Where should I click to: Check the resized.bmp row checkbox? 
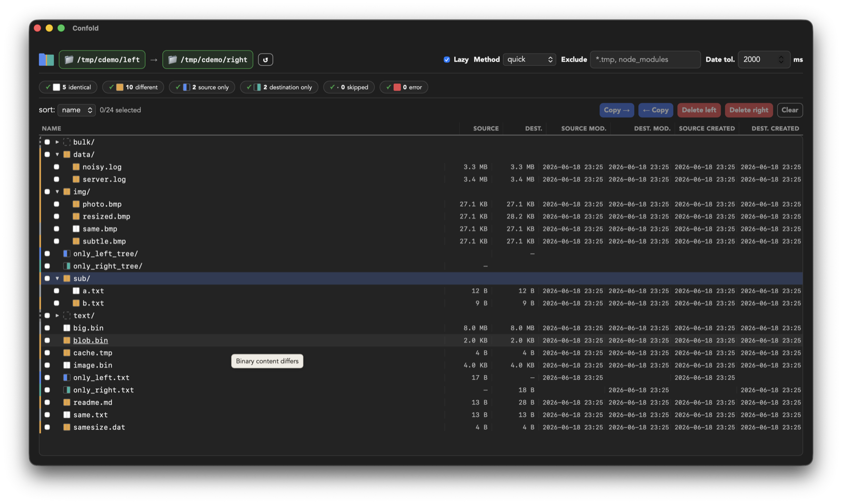coord(56,216)
